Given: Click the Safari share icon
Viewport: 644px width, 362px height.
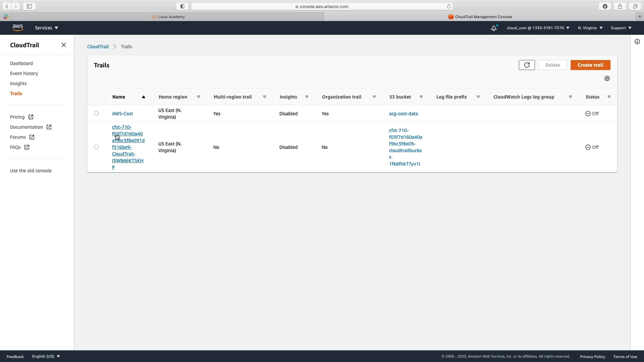Looking at the screenshot, I should tap(620, 6).
